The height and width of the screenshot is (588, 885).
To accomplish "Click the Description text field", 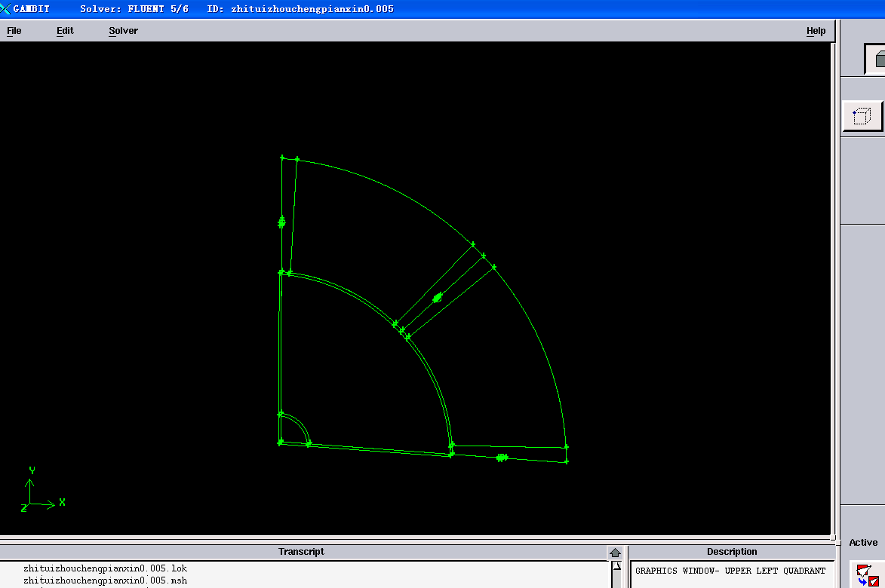I will coord(731,571).
